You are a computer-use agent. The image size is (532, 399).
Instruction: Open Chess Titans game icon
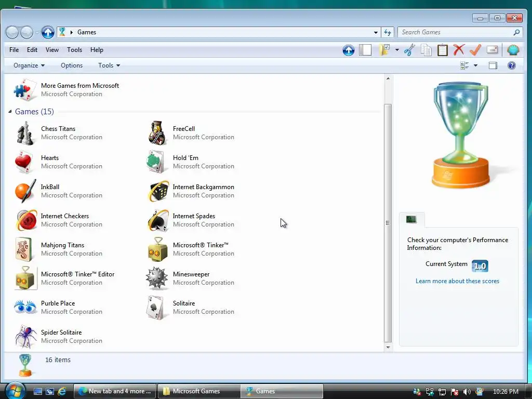pyautogui.click(x=25, y=134)
